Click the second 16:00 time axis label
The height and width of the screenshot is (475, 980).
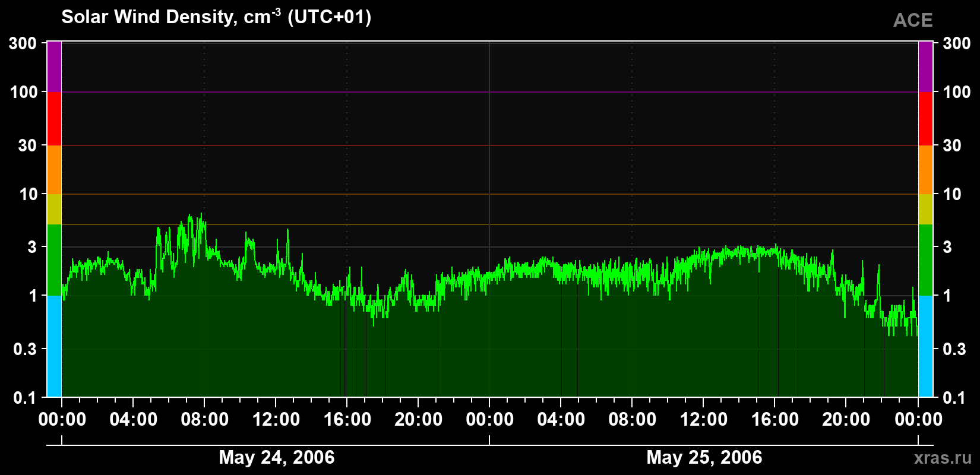pos(774,420)
